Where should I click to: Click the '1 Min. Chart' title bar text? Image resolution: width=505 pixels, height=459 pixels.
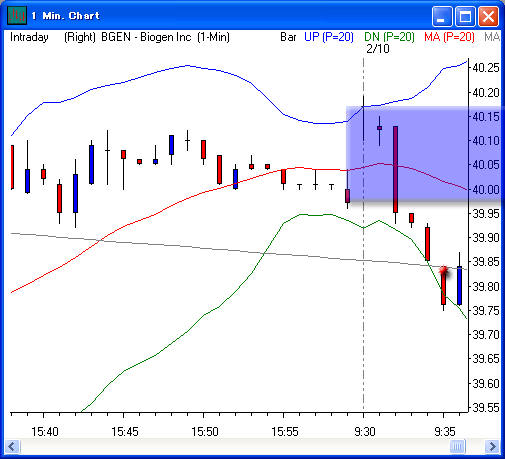(65, 16)
